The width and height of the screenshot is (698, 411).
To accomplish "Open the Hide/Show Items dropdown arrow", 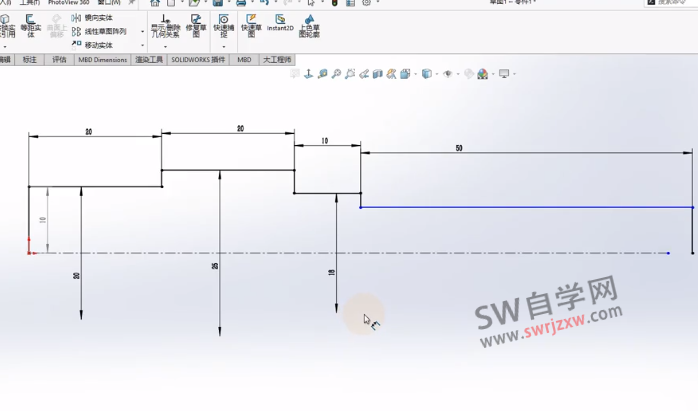I will coord(458,74).
